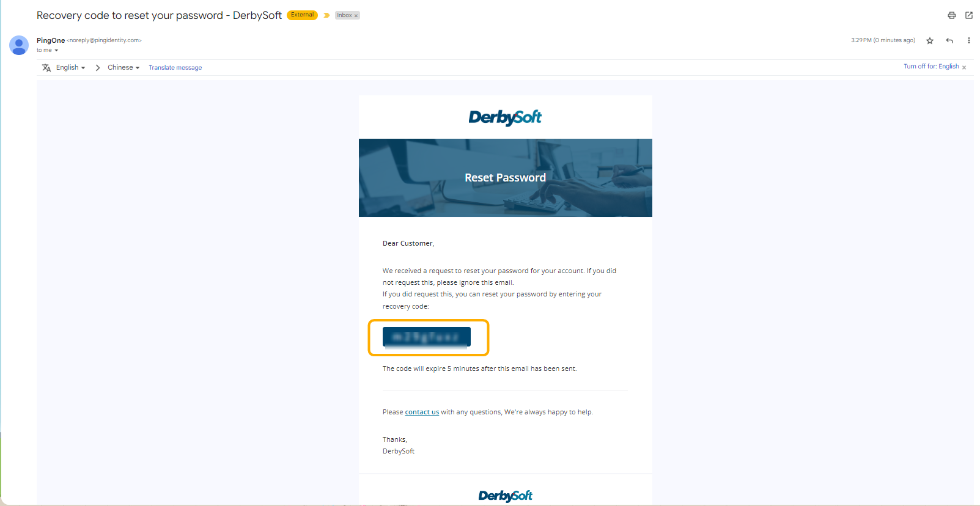Star this PingOne email
Image resolution: width=980 pixels, height=506 pixels.
coord(930,41)
